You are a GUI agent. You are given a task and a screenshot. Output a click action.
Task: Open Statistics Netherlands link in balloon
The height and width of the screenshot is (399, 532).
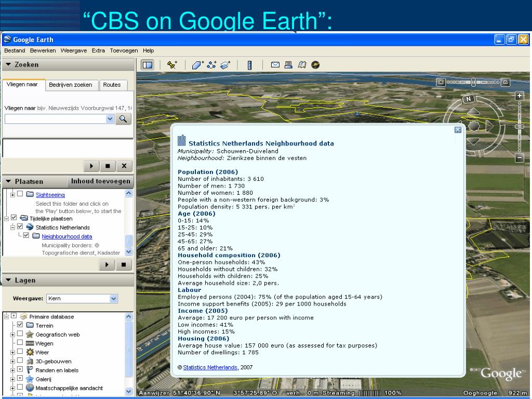(x=210, y=367)
